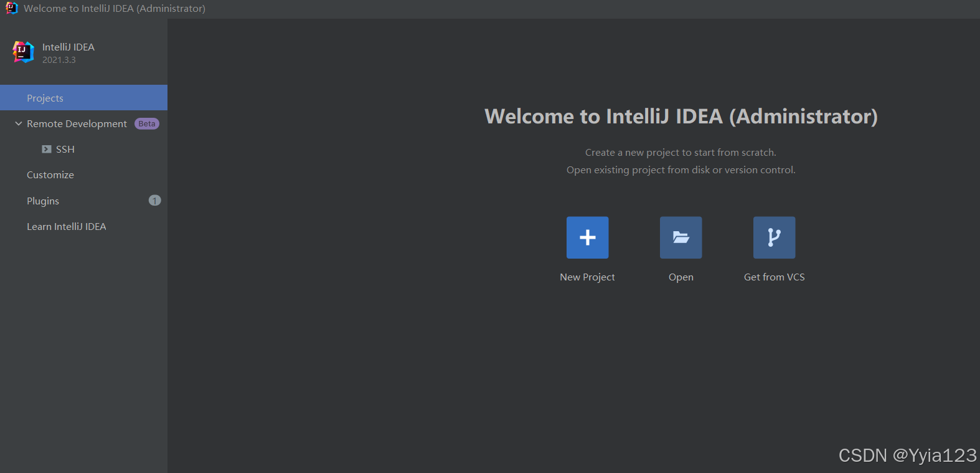Click the Plugins update count badge

[154, 201]
